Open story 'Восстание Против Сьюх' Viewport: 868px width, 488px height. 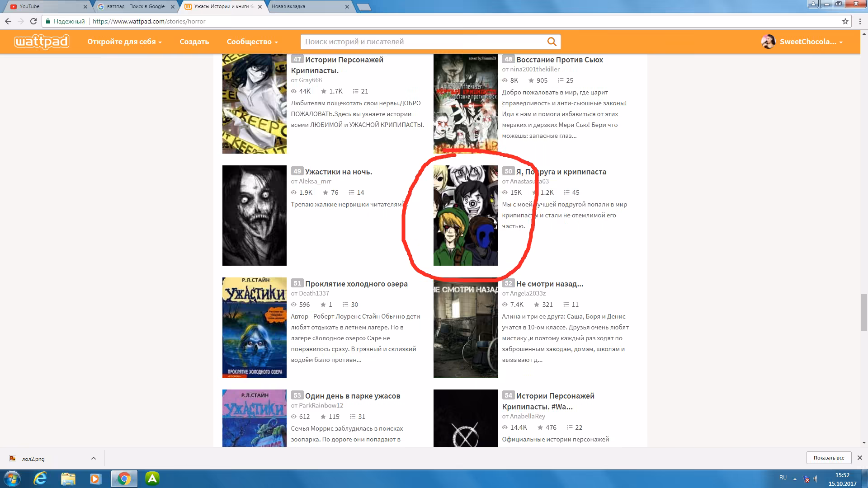[x=560, y=60]
